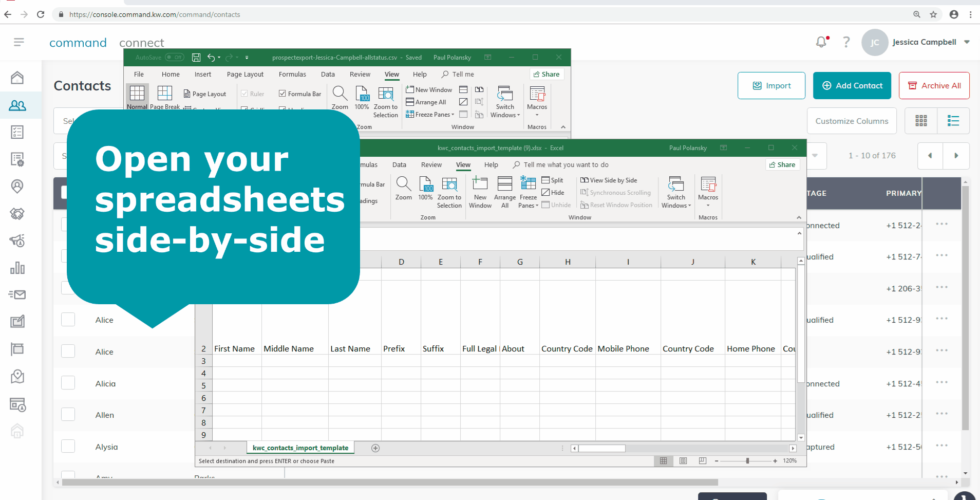Click Split in front Excel ribbon
This screenshot has height=500, width=980.
coord(553,180)
